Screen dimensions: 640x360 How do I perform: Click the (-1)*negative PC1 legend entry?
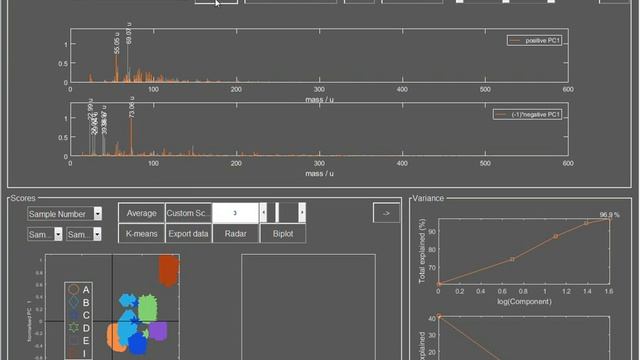pyautogui.click(x=527, y=115)
